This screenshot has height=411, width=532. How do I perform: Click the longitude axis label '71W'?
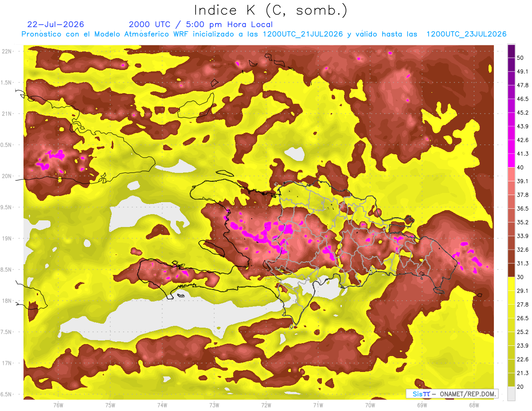(x=318, y=405)
